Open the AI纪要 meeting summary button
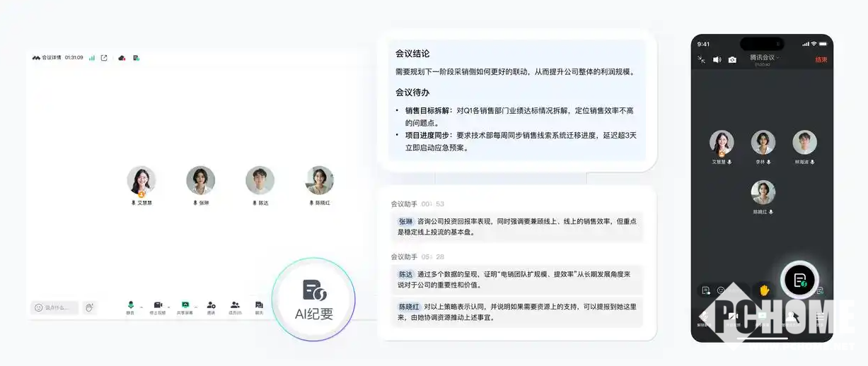The height and width of the screenshot is (366, 868). pyautogui.click(x=313, y=300)
